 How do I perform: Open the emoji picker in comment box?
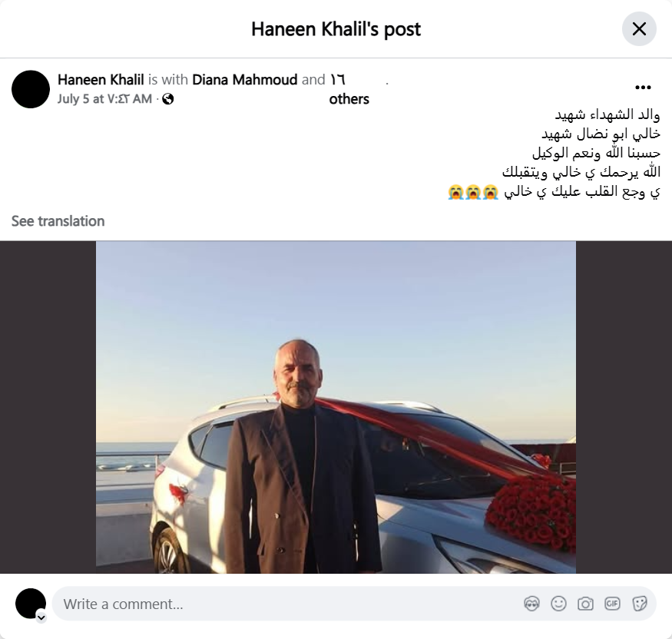(558, 604)
